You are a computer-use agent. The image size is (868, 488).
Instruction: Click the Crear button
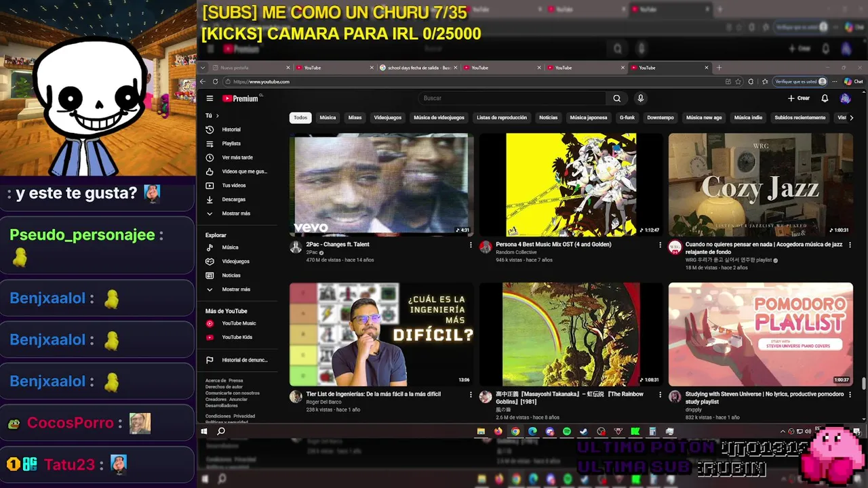[799, 98]
